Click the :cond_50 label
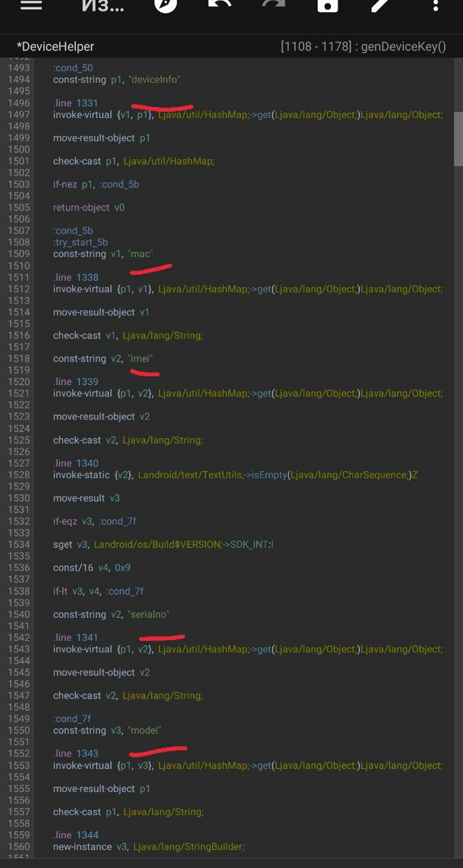The height and width of the screenshot is (868, 463). 73,68
